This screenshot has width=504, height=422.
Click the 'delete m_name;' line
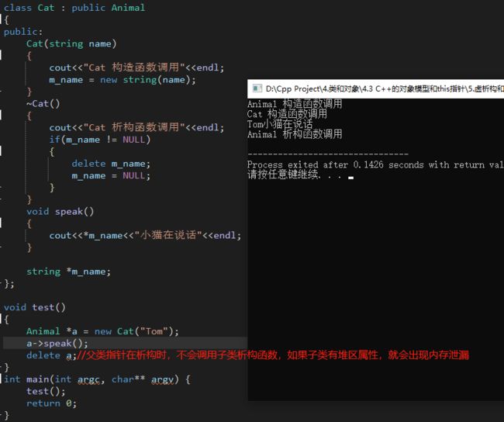pyautogui.click(x=111, y=164)
